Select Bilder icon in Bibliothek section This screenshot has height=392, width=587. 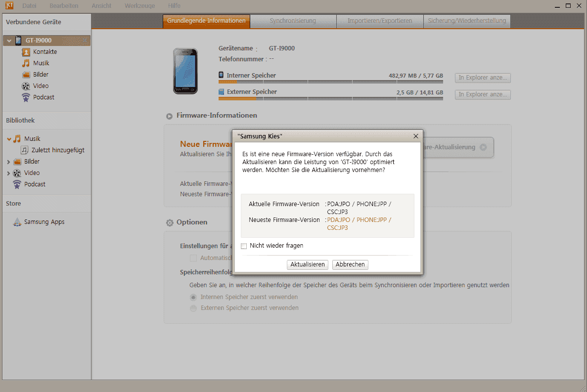17,162
